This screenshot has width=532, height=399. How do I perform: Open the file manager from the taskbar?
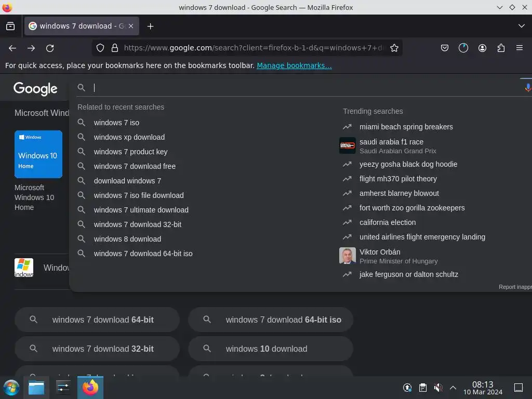tap(36, 388)
